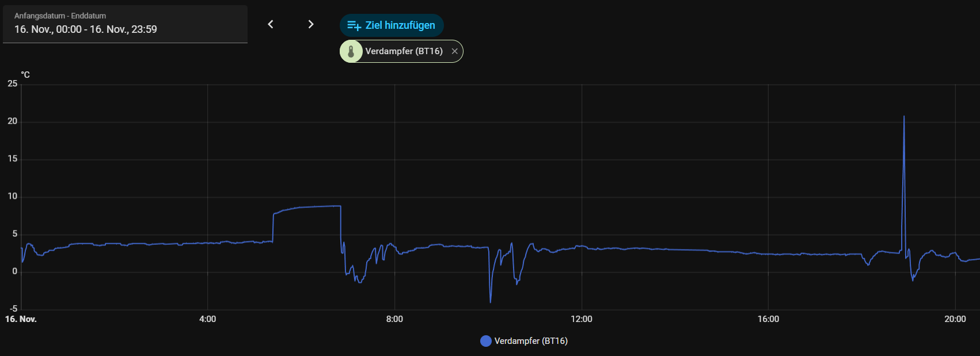Click the 4:00 time axis label

pos(207,319)
